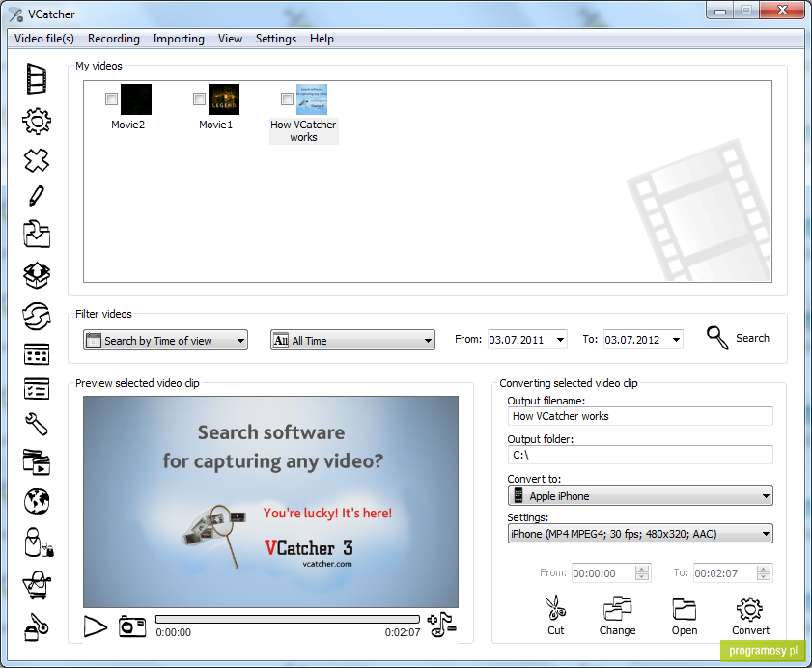This screenshot has width=812, height=668.
Task: Click the gear icon in the left sidebar
Action: click(x=37, y=122)
